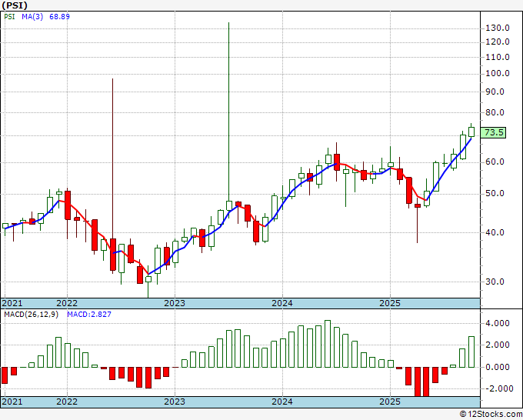Viewport: 523px width, 420px height.
Task: Open the 12Stocks.com copyright link
Action: pyautogui.click(x=491, y=415)
